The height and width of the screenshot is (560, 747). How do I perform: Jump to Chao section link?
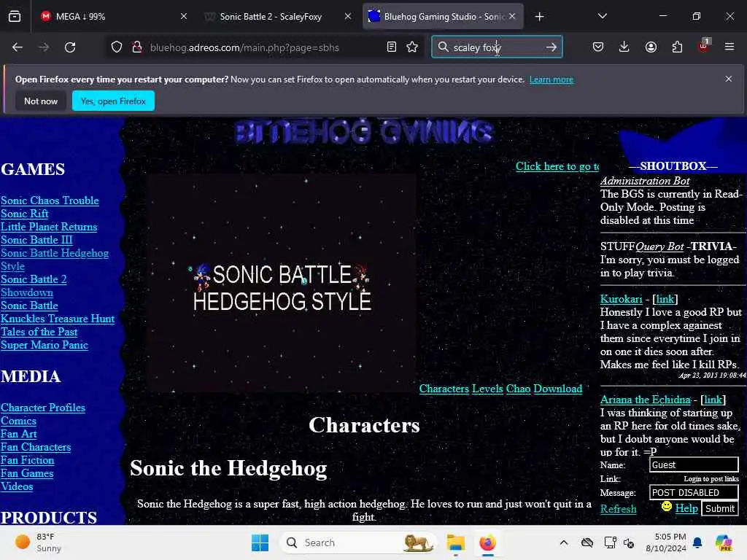click(x=519, y=389)
